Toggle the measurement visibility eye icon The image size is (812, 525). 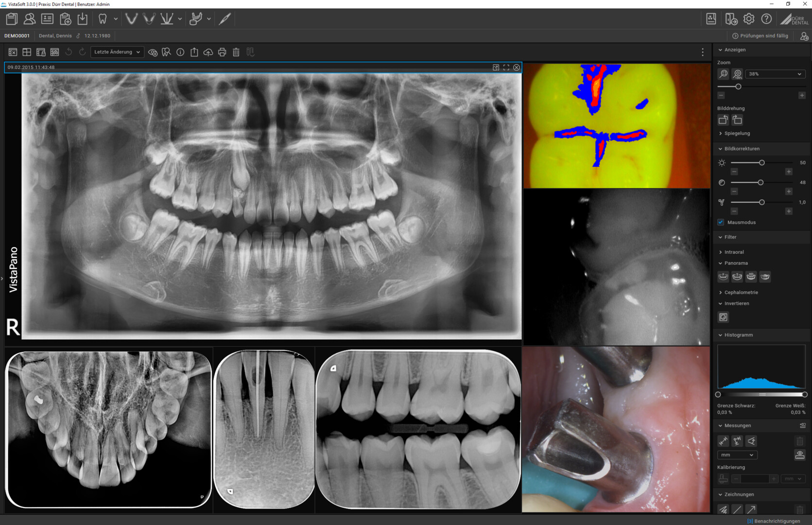pos(800,455)
